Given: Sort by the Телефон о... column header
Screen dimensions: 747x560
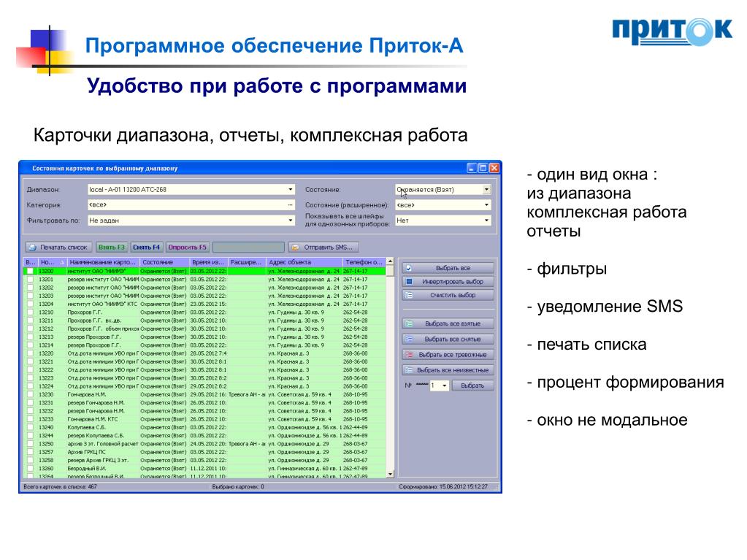Looking at the screenshot, I should [x=364, y=262].
